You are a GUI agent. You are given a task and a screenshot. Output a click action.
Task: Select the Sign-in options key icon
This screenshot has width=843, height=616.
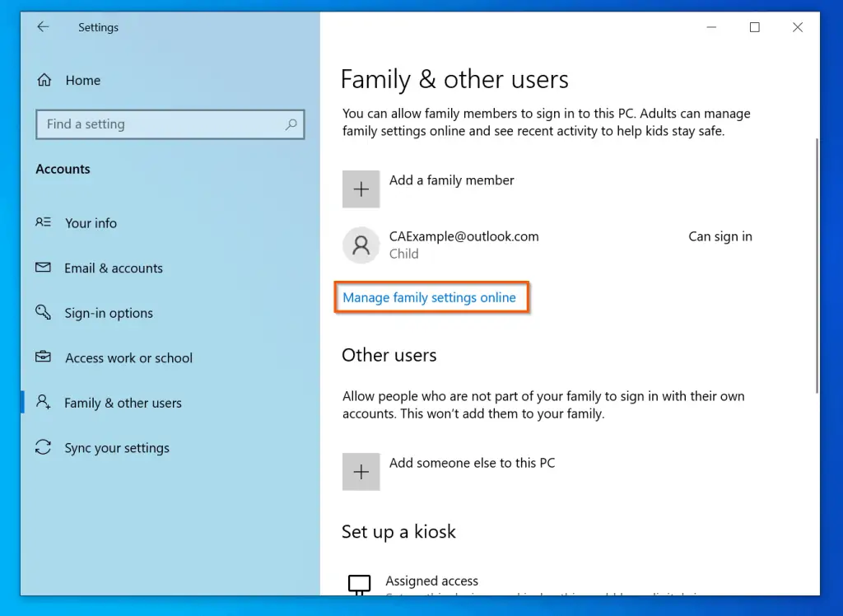pyautogui.click(x=44, y=313)
